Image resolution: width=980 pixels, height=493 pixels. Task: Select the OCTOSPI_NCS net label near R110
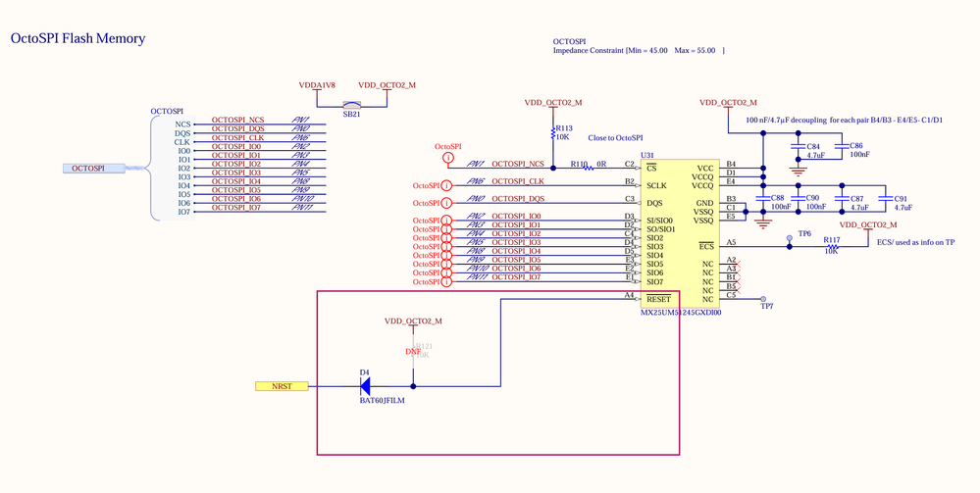518,165
